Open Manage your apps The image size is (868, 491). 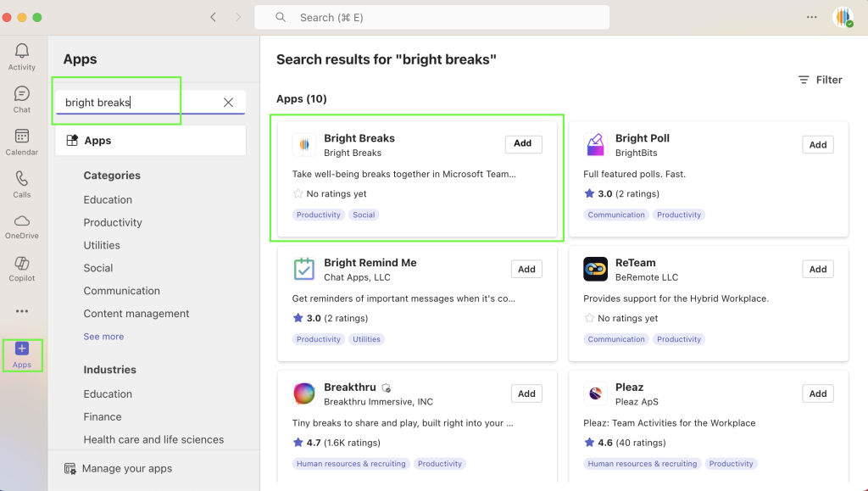click(126, 468)
